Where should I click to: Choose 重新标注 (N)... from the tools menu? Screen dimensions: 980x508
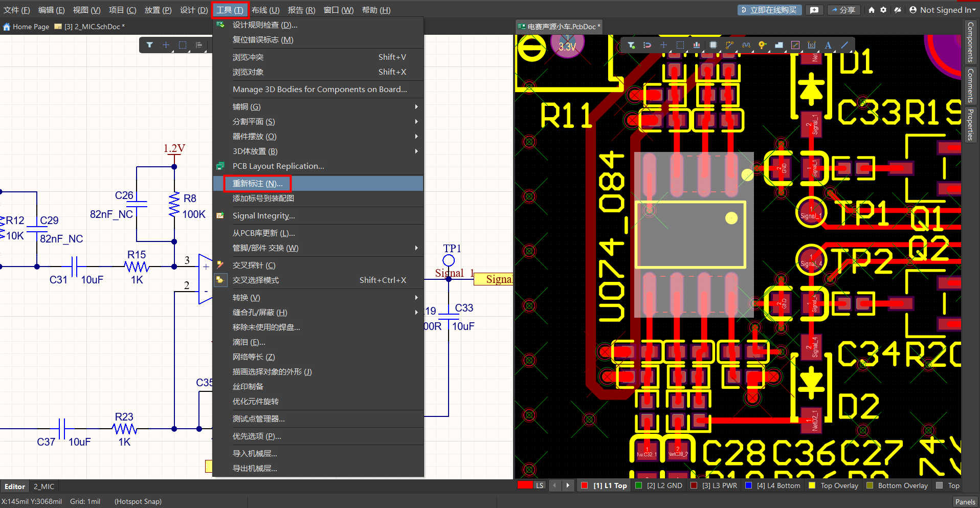(x=257, y=183)
